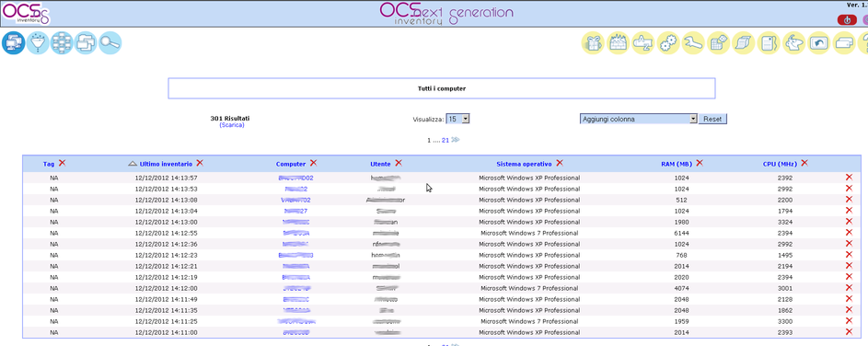The image size is (868, 346).
Task: Sort by Sistema operativo header
Action: pyautogui.click(x=524, y=164)
